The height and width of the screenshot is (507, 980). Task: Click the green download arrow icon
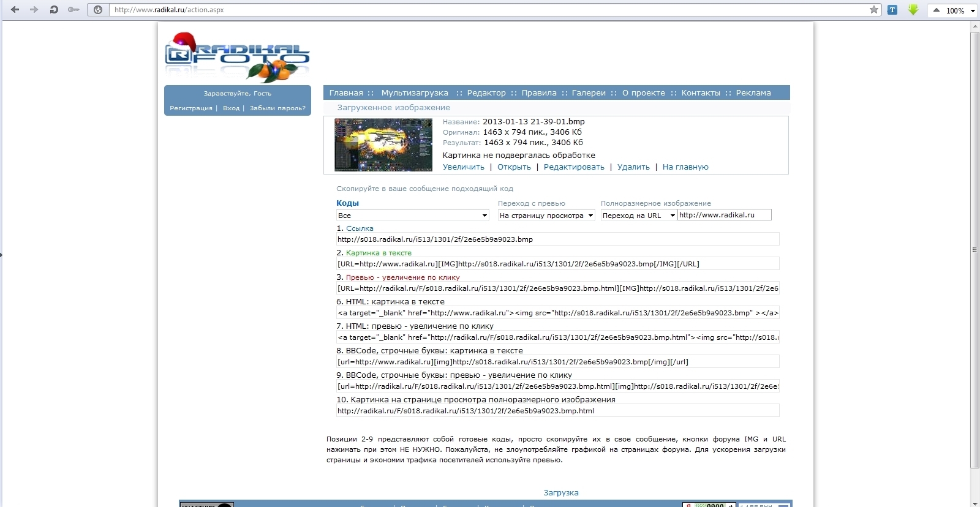(x=913, y=10)
